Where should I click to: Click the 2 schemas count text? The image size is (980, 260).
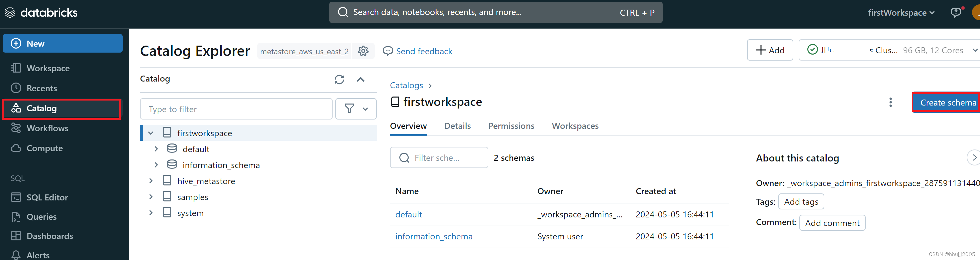[514, 158]
